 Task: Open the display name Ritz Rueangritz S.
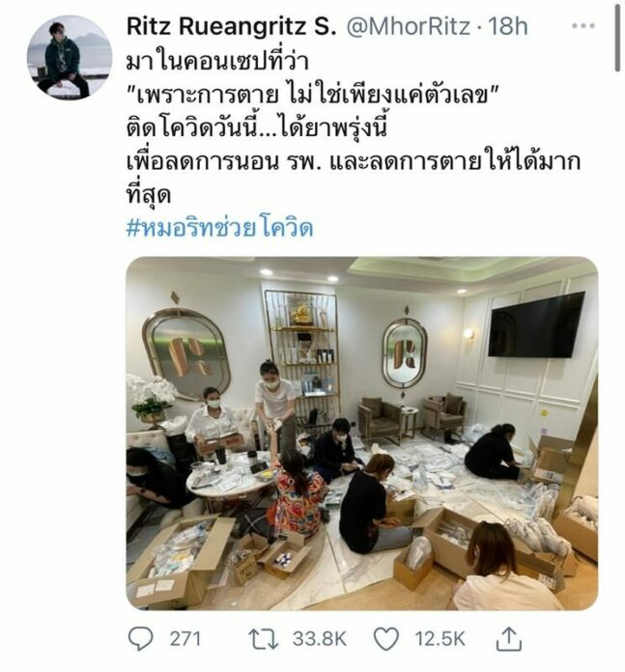coord(232,27)
